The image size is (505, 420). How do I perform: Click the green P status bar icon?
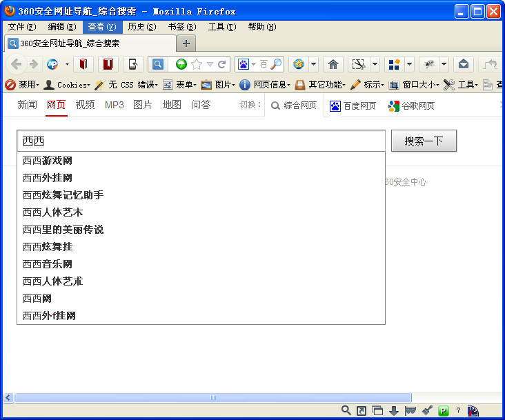tap(444, 410)
